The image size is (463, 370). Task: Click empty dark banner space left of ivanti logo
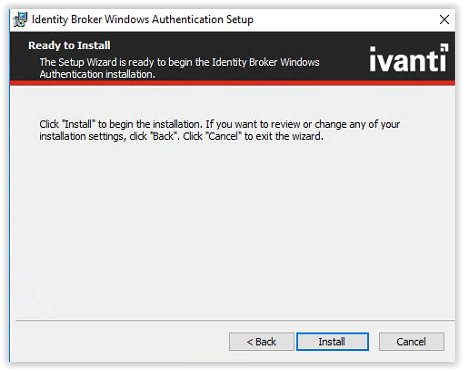[x=343, y=57]
